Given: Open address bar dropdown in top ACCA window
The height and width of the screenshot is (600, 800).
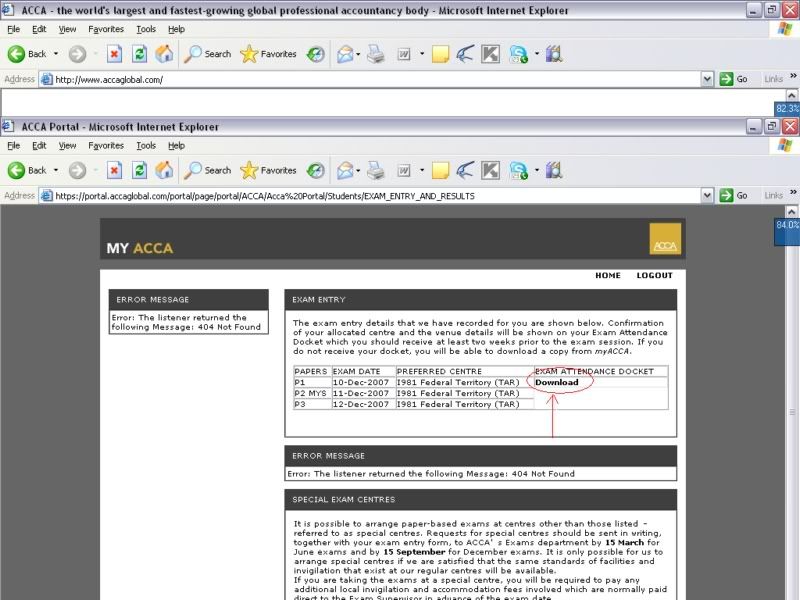Looking at the screenshot, I should click(707, 79).
